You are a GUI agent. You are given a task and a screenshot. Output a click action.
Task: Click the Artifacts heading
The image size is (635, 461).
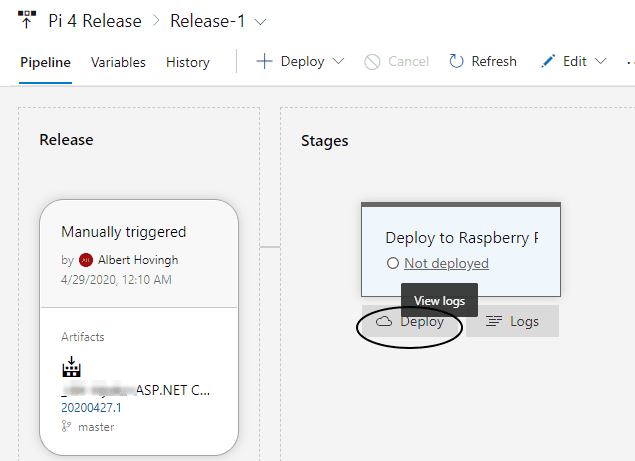click(x=83, y=337)
